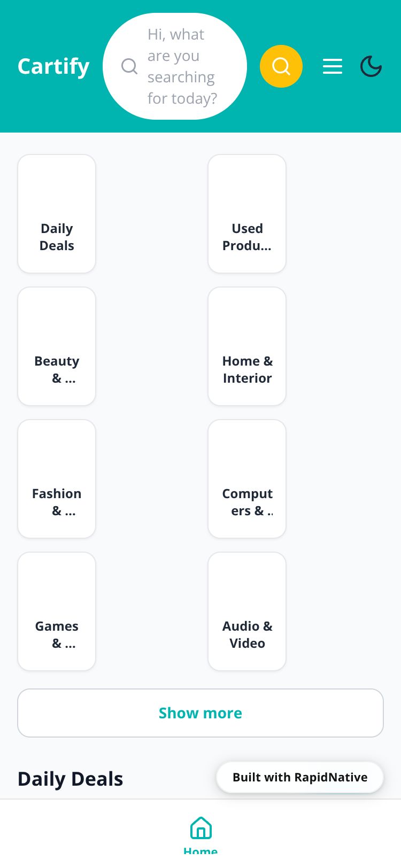Choose the Audio & Video category
Screen dimensions: 401x868
tap(247, 611)
